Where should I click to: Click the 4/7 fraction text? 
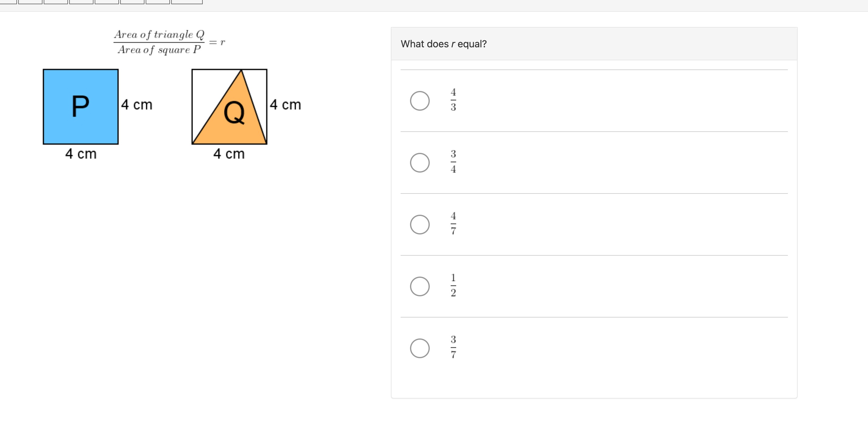(453, 224)
